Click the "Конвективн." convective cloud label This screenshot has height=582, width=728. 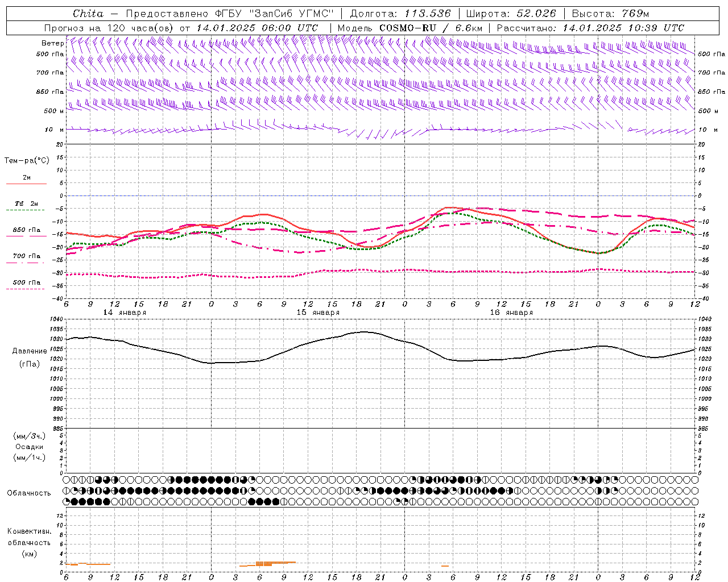coord(29,531)
